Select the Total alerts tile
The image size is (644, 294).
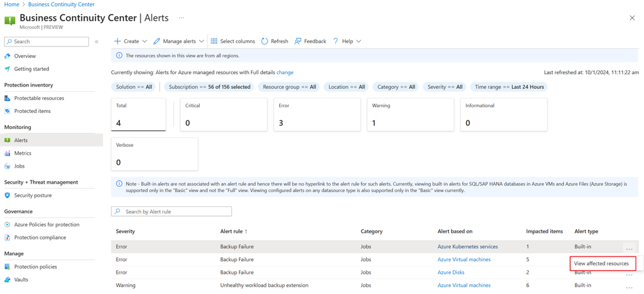coord(139,115)
